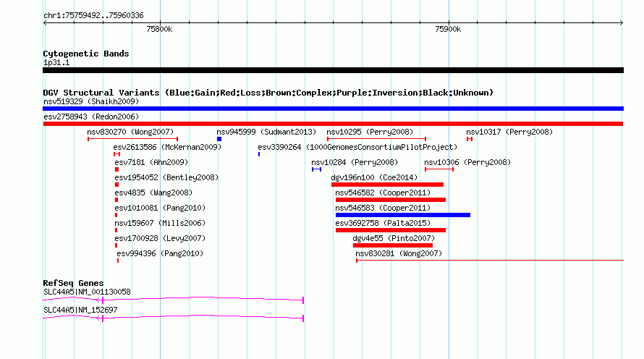Click esv1954052 (Bentley2008) label
644x359 pixels.
166,177
